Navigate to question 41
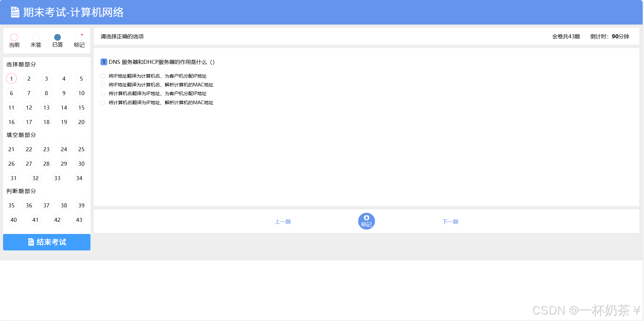 click(x=35, y=220)
